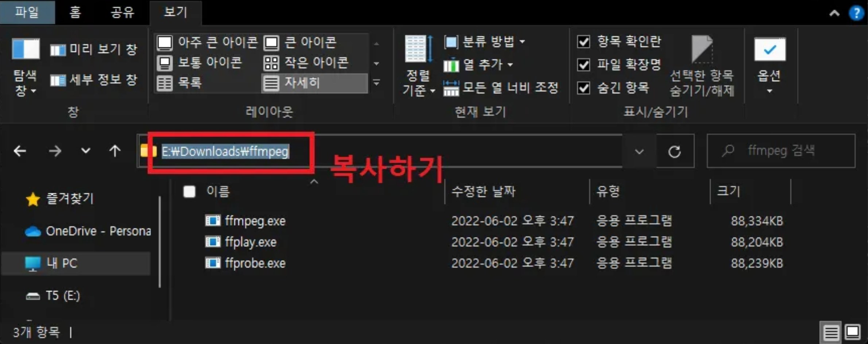Open recent locations dropdown chevron
Viewport: 868px width, 344px height.
(x=86, y=151)
